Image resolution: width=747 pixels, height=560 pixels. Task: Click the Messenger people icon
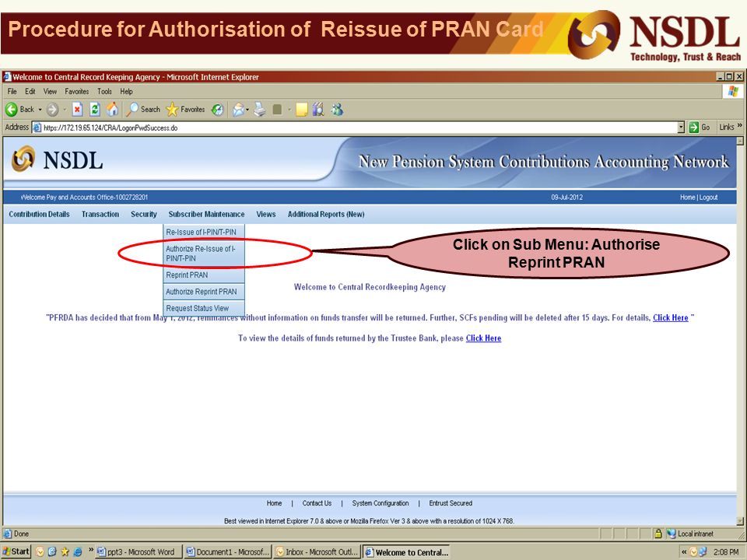pos(337,110)
